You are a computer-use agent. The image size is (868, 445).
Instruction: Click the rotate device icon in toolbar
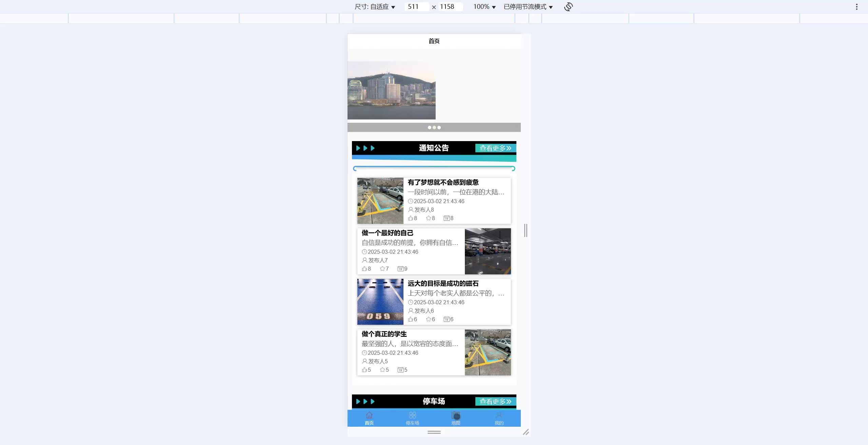pyautogui.click(x=569, y=7)
